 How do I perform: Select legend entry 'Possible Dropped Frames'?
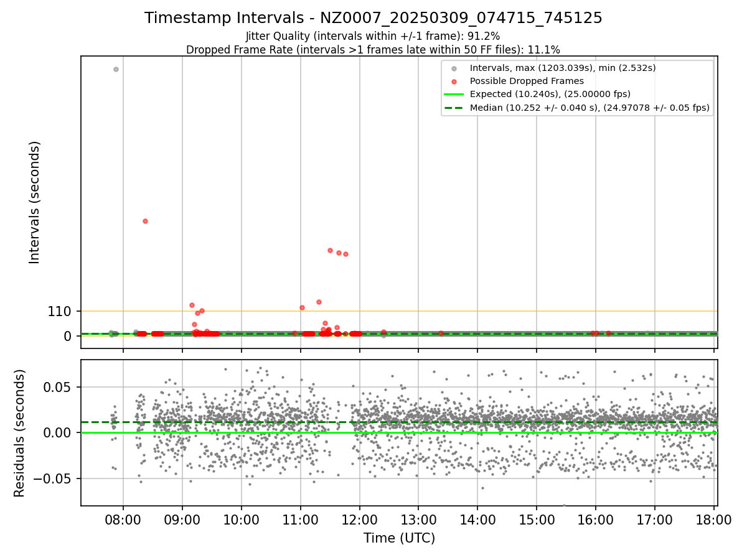527,81
